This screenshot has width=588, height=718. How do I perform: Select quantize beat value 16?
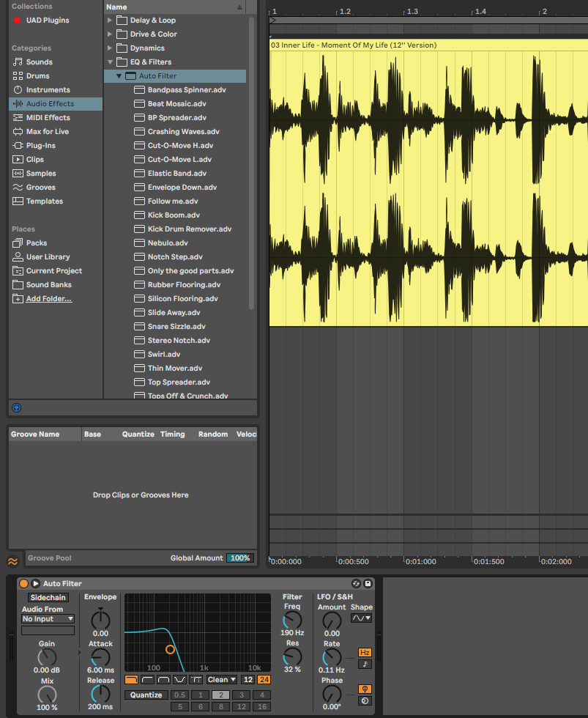point(262,706)
